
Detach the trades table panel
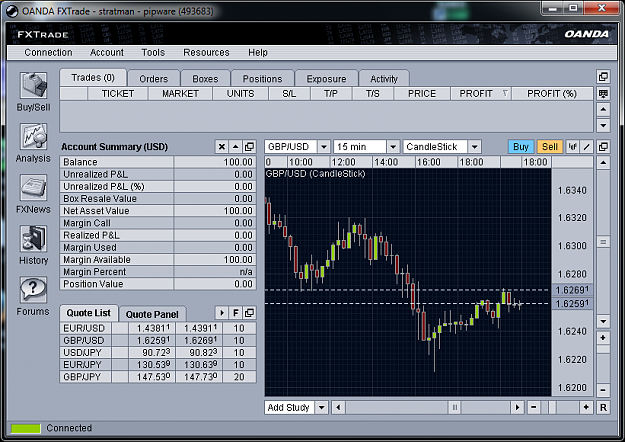coord(603,77)
